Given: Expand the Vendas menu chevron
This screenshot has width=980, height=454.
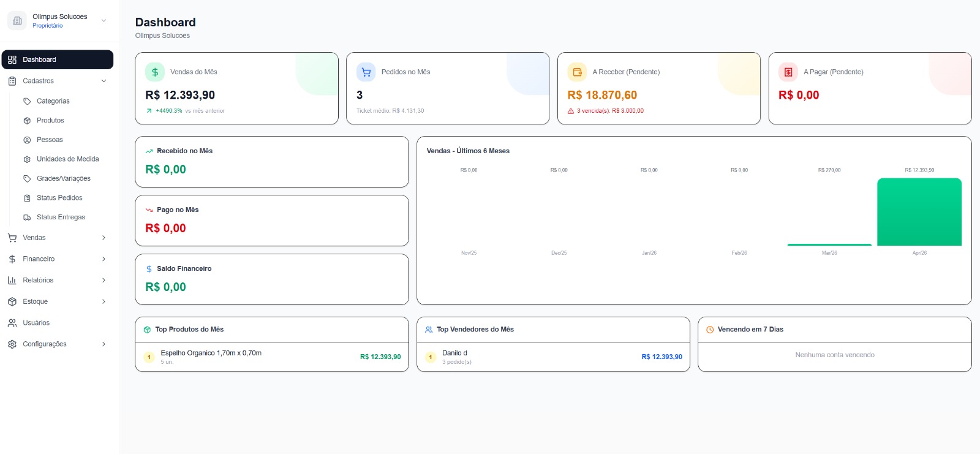Looking at the screenshot, I should (104, 238).
